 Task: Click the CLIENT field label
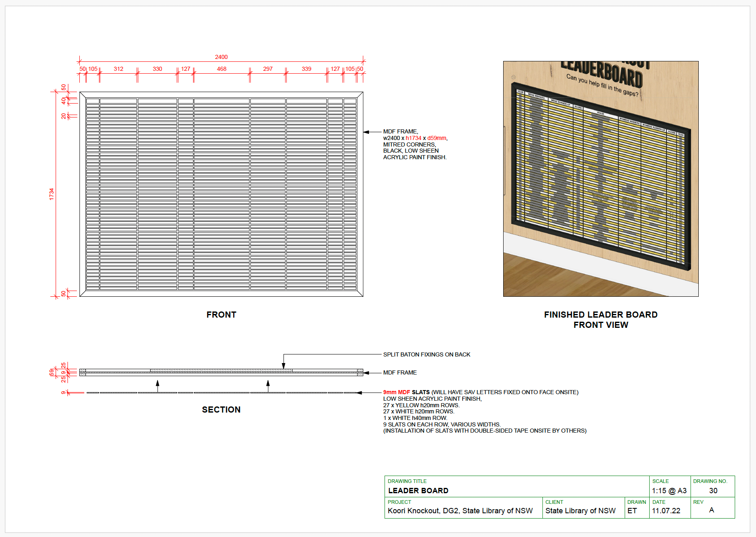554,502
